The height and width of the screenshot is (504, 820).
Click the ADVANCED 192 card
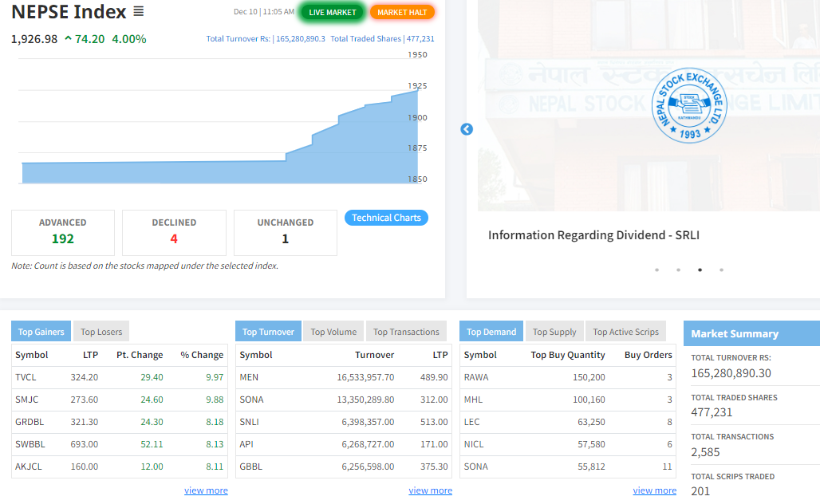(x=63, y=233)
